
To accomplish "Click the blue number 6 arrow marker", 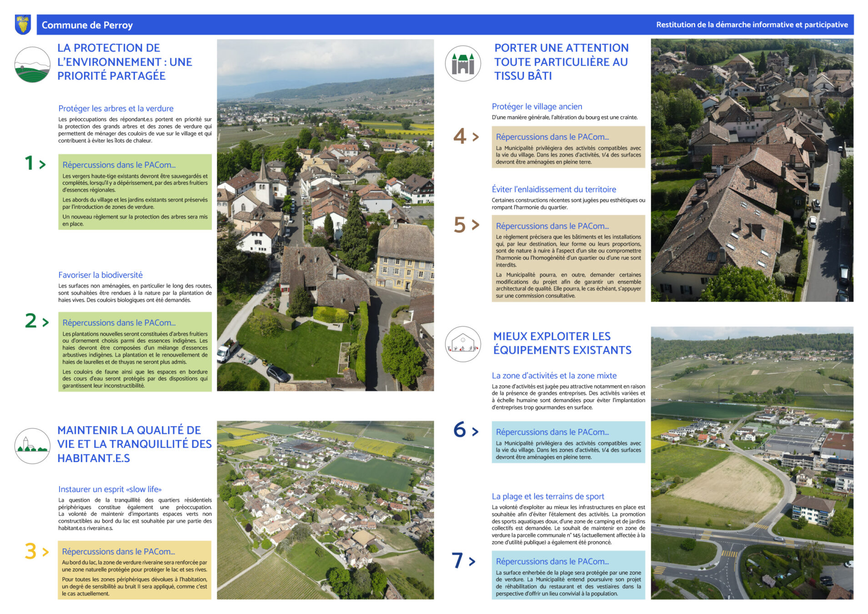I will 466,430.
